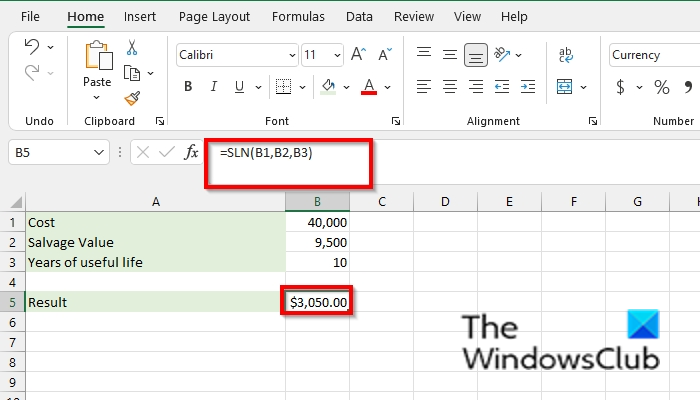
Task: Open the Name Box B5 dropdown
Action: [99, 153]
